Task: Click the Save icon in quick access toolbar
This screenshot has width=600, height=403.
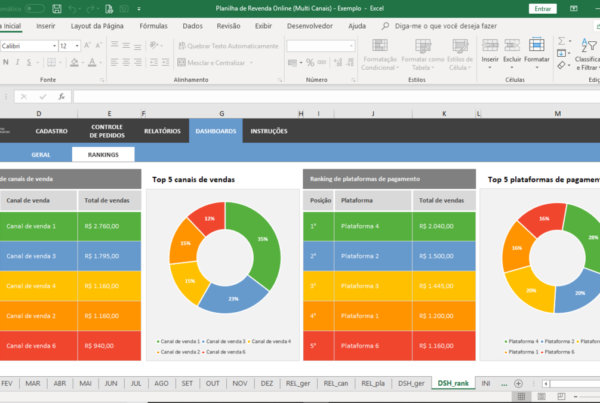Action: 57,8
